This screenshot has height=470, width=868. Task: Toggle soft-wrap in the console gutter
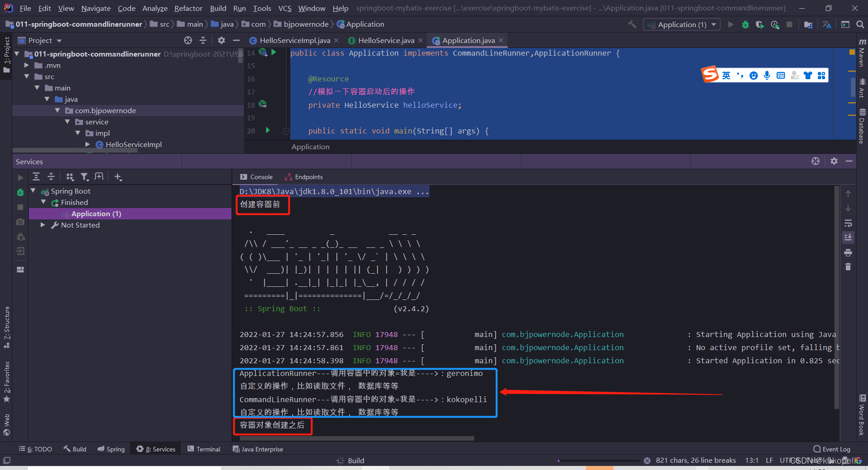click(x=849, y=223)
